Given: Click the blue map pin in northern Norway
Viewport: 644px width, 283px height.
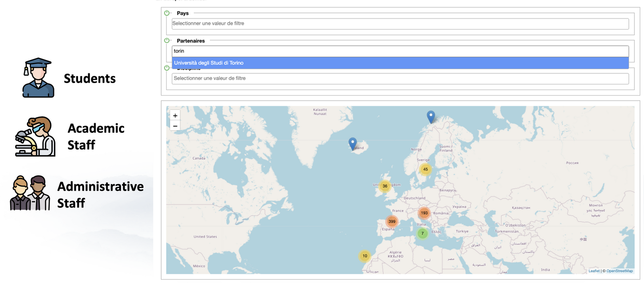Looking at the screenshot, I should tap(431, 117).
